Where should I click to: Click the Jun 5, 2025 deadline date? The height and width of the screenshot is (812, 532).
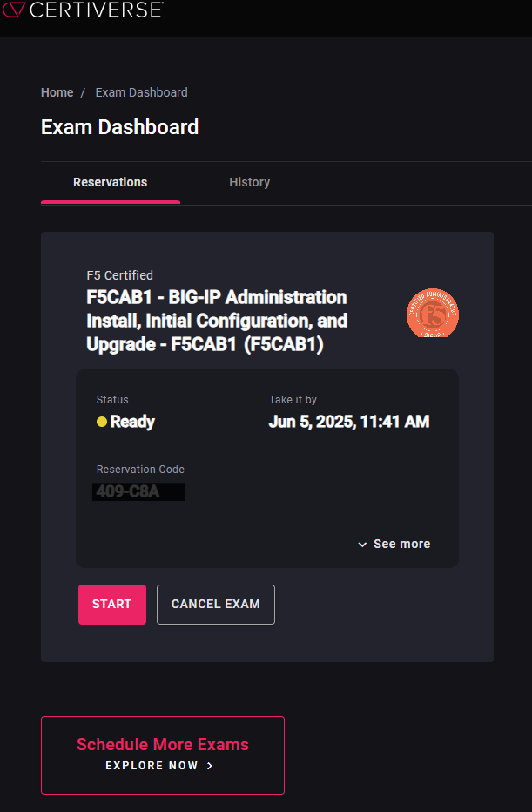click(349, 422)
